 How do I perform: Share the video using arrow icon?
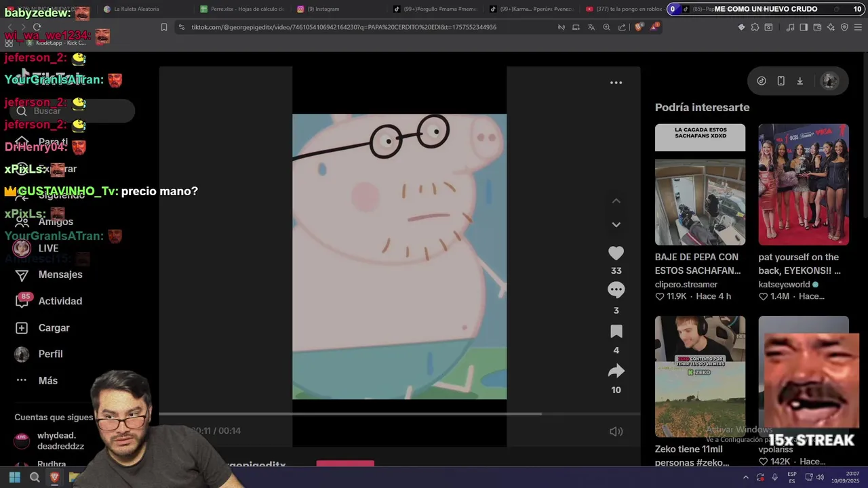click(x=616, y=371)
